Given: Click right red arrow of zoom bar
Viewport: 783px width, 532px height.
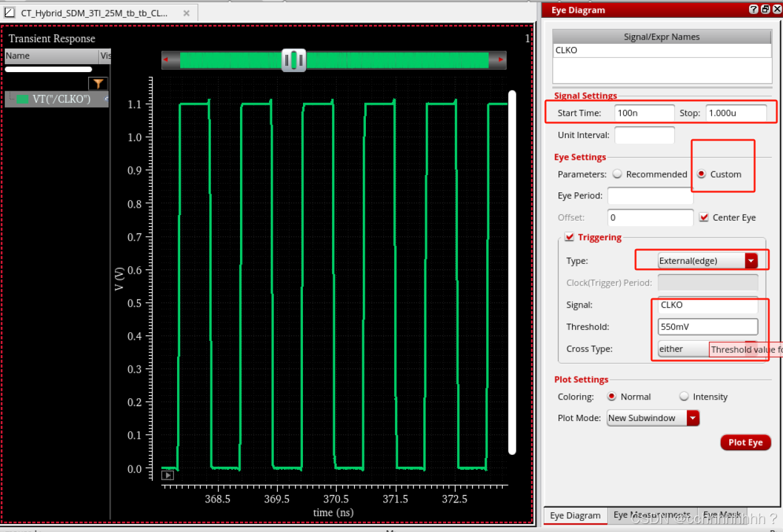Looking at the screenshot, I should pyautogui.click(x=500, y=60).
